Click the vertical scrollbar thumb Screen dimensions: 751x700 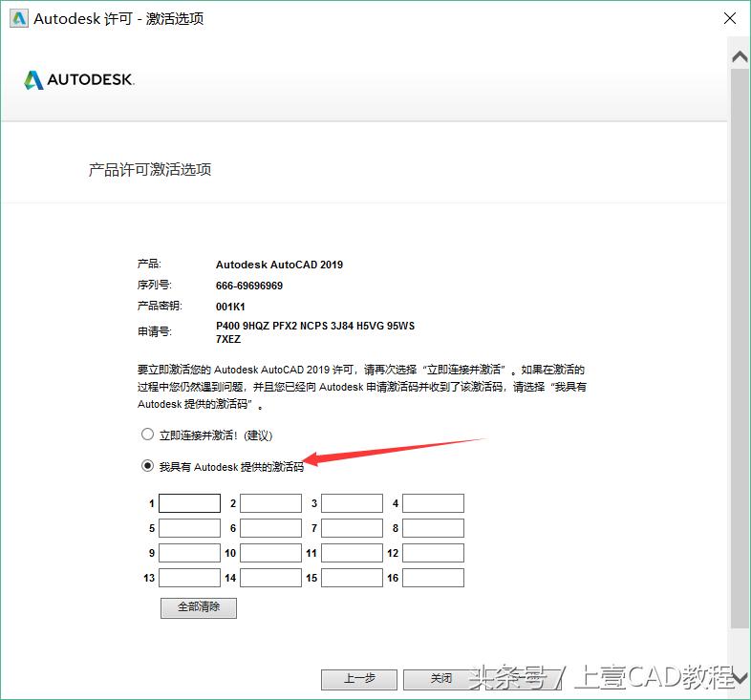tap(740, 349)
